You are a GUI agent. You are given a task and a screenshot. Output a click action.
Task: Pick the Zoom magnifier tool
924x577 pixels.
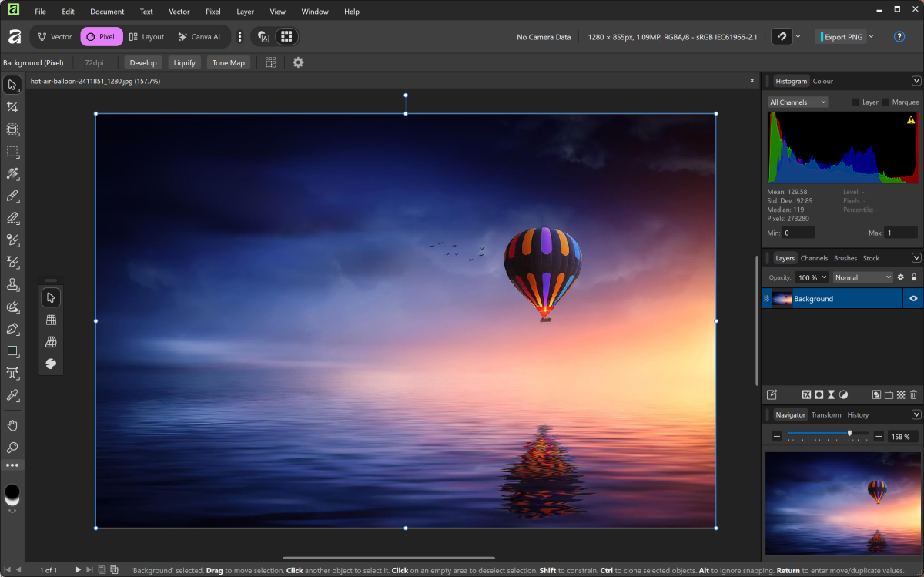point(12,448)
